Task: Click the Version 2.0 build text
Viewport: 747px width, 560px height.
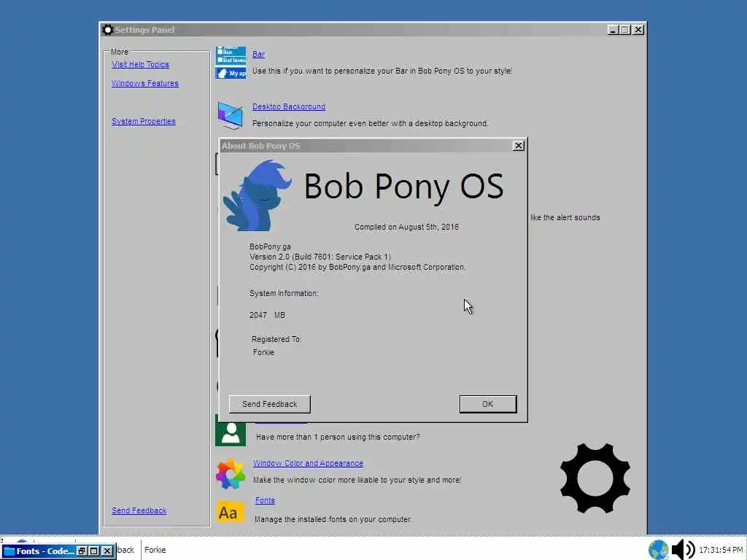Action: coord(320,257)
